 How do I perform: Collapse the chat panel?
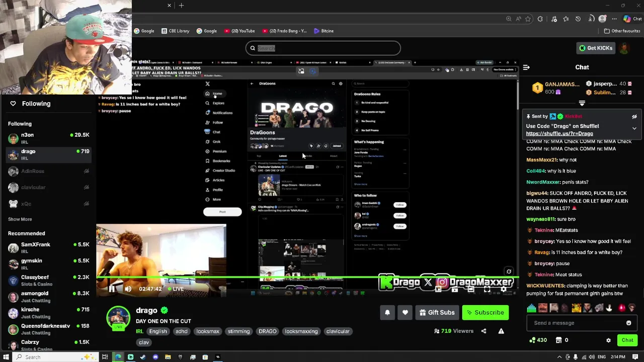pyautogui.click(x=526, y=67)
